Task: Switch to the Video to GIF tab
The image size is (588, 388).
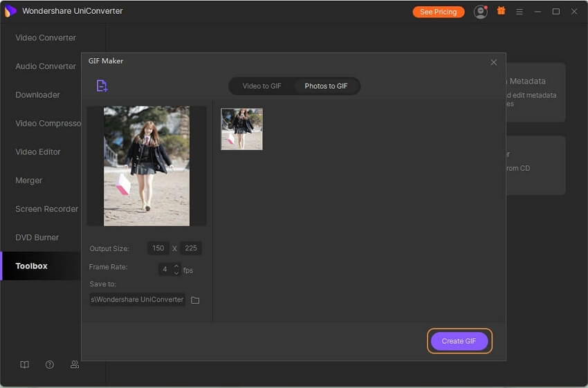Action: click(261, 86)
